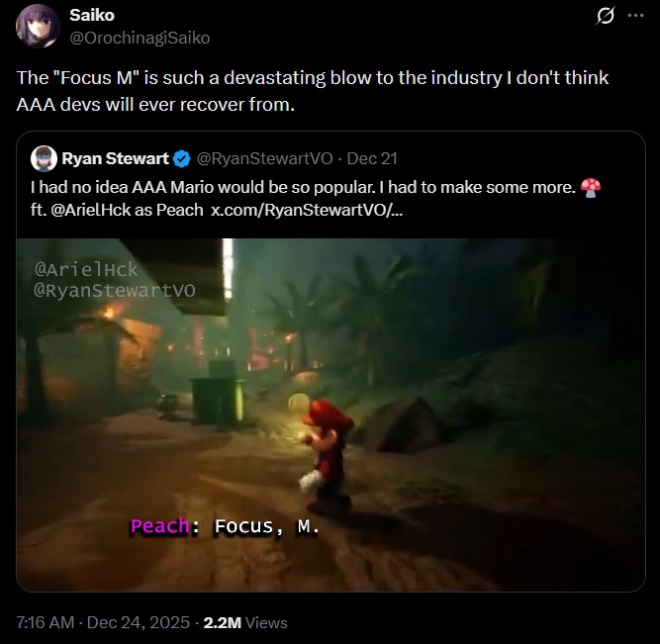Click the blue verified badge
Image resolution: width=660 pixels, height=644 pixels.
[x=182, y=158]
